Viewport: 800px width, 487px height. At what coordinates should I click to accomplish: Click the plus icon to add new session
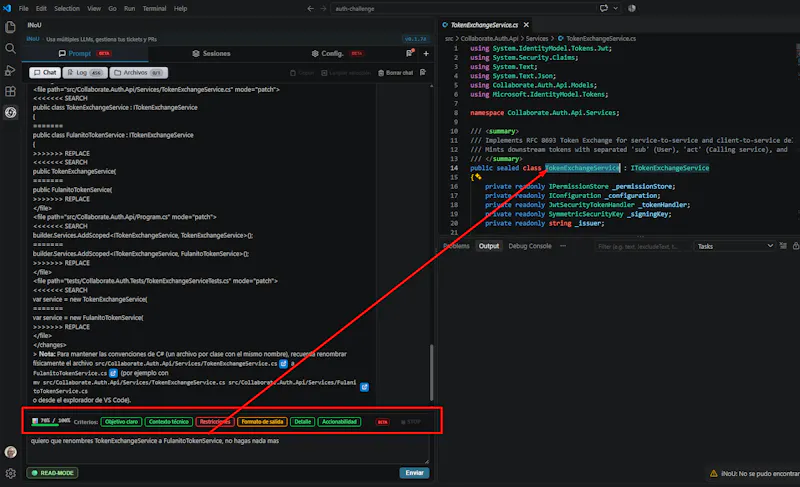click(426, 53)
